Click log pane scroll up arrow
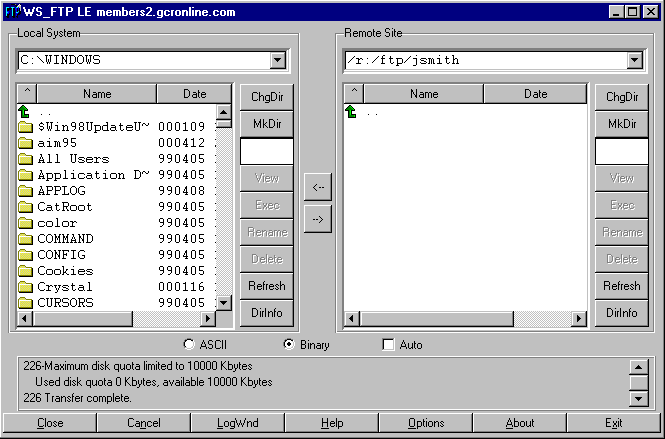 [x=639, y=367]
